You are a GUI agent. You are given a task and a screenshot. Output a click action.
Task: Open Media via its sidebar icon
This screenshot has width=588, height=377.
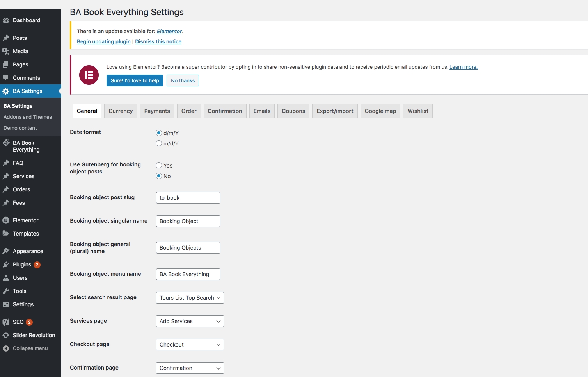6,51
